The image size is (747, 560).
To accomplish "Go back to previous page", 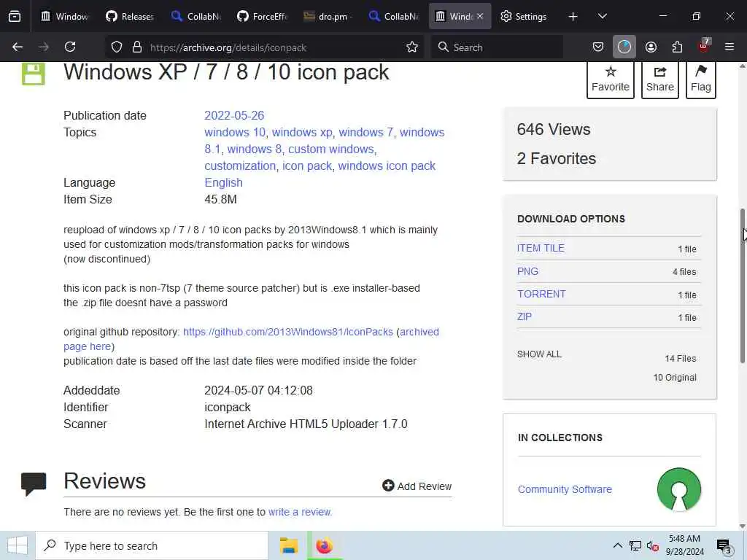I will (18, 47).
